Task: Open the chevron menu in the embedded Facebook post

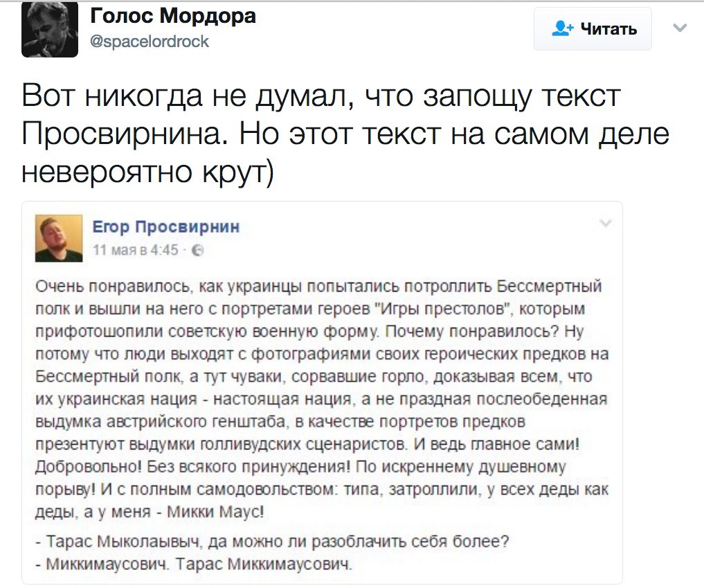Action: [x=606, y=223]
